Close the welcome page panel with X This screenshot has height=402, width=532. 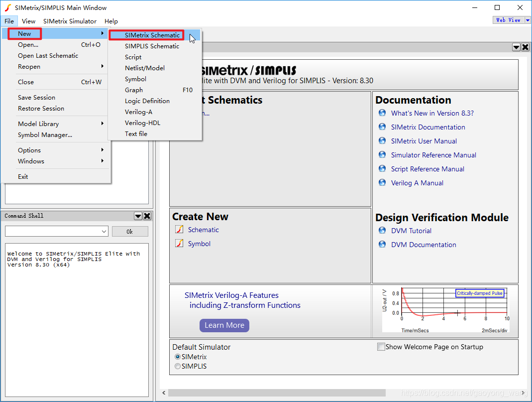point(525,47)
